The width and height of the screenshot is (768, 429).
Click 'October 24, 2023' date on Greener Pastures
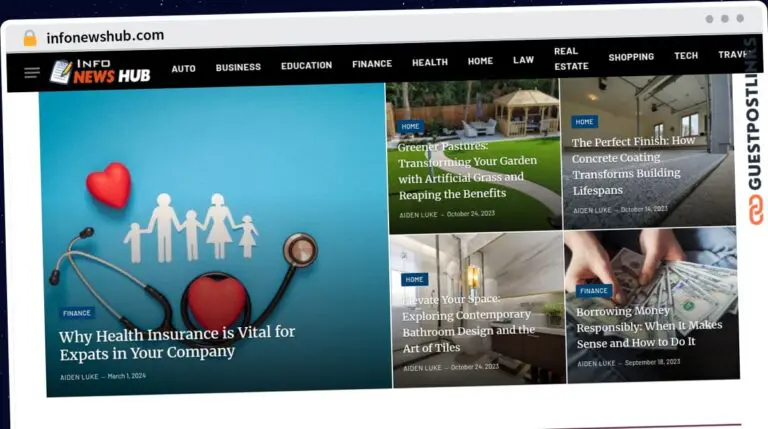(471, 214)
